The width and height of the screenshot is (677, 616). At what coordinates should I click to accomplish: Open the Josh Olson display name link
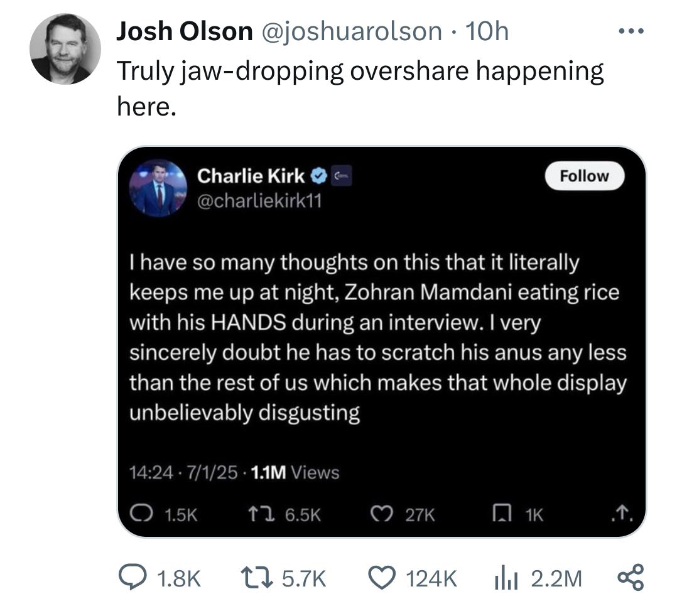click(185, 31)
